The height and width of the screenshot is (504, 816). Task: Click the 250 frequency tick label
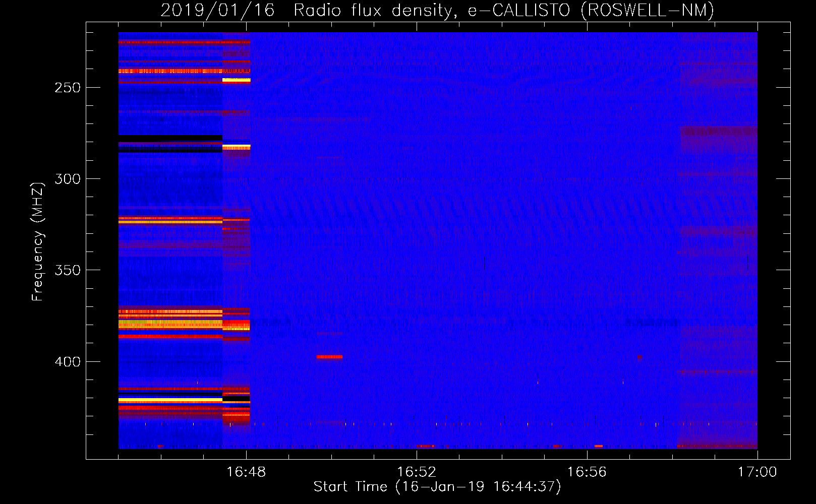(x=68, y=87)
